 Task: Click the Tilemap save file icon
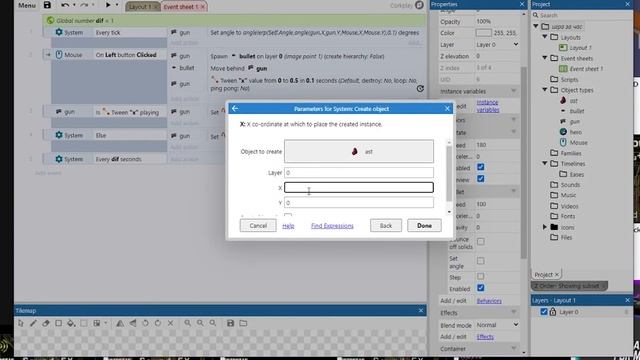click(x=231, y=323)
